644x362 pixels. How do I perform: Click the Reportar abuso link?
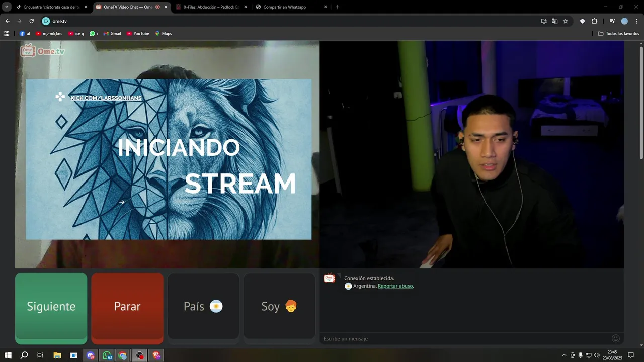point(395,286)
